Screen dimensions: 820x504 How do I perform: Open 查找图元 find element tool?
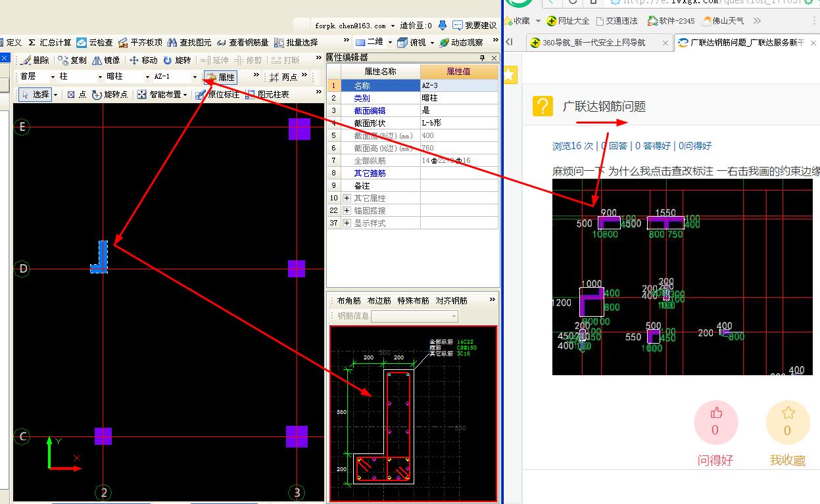(x=189, y=43)
